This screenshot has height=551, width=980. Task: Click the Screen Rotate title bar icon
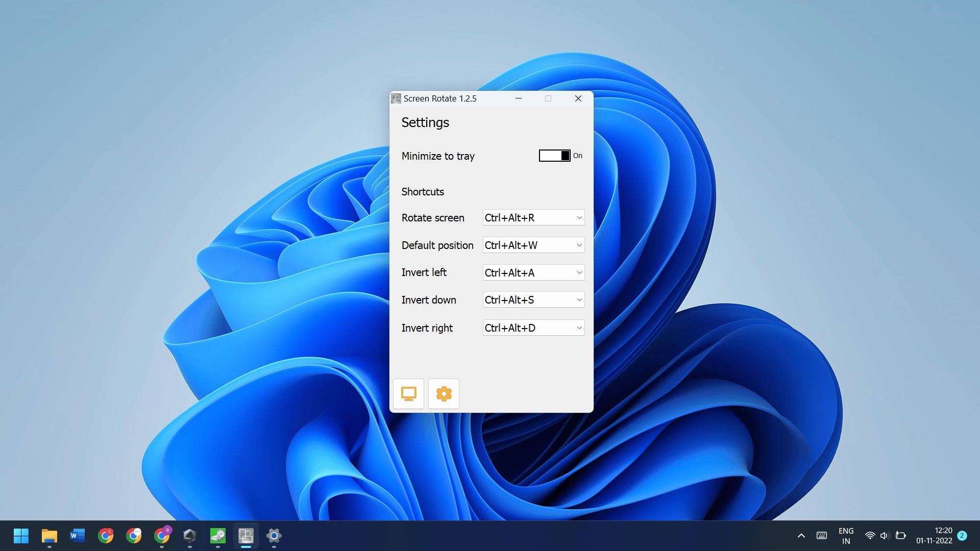coord(396,98)
